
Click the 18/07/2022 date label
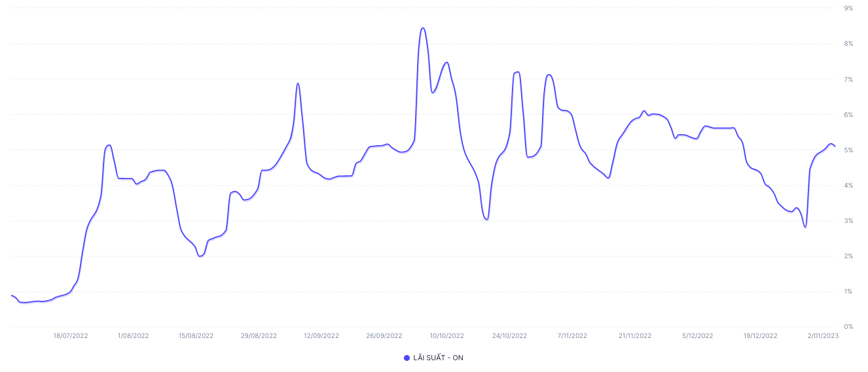pyautogui.click(x=71, y=336)
